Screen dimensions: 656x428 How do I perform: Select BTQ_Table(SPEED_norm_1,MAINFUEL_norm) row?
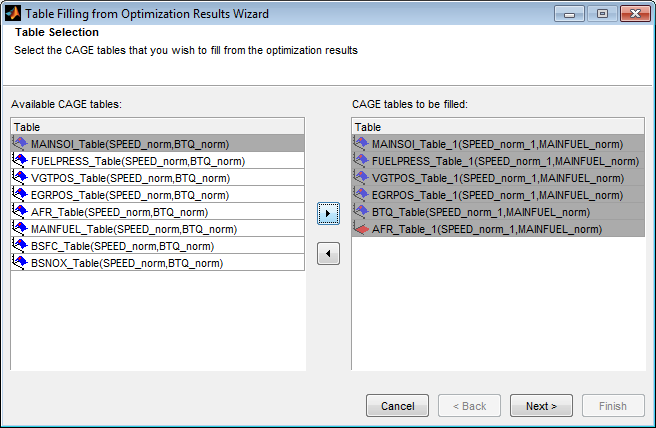click(498, 212)
